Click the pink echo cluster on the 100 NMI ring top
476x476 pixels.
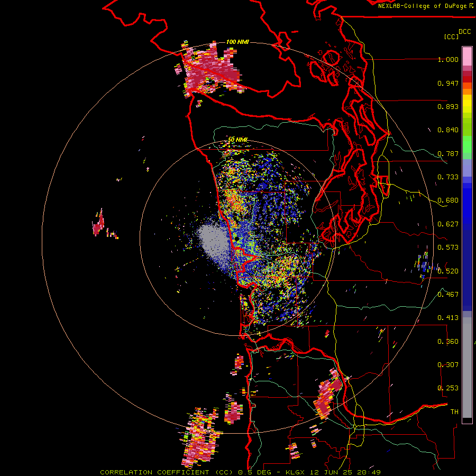pyautogui.click(x=210, y=69)
